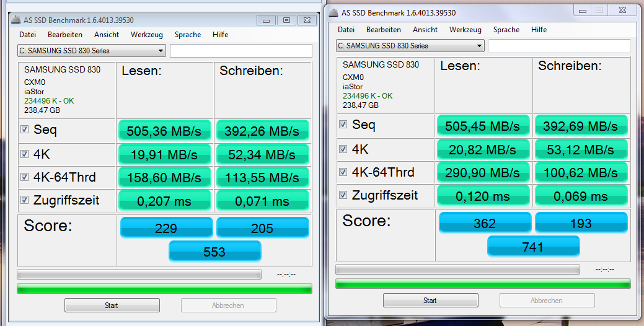Click the app icon in right window title bar
The height and width of the screenshot is (326, 644).
tap(333, 12)
